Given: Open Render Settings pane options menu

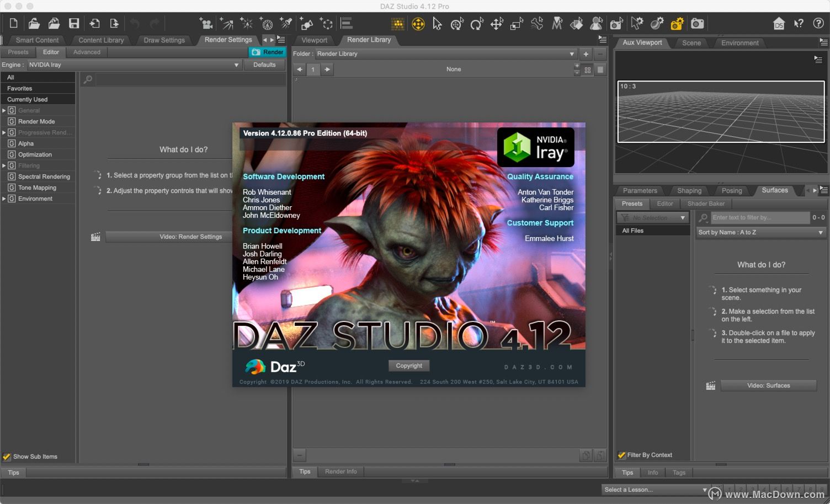Looking at the screenshot, I should tap(281, 40).
